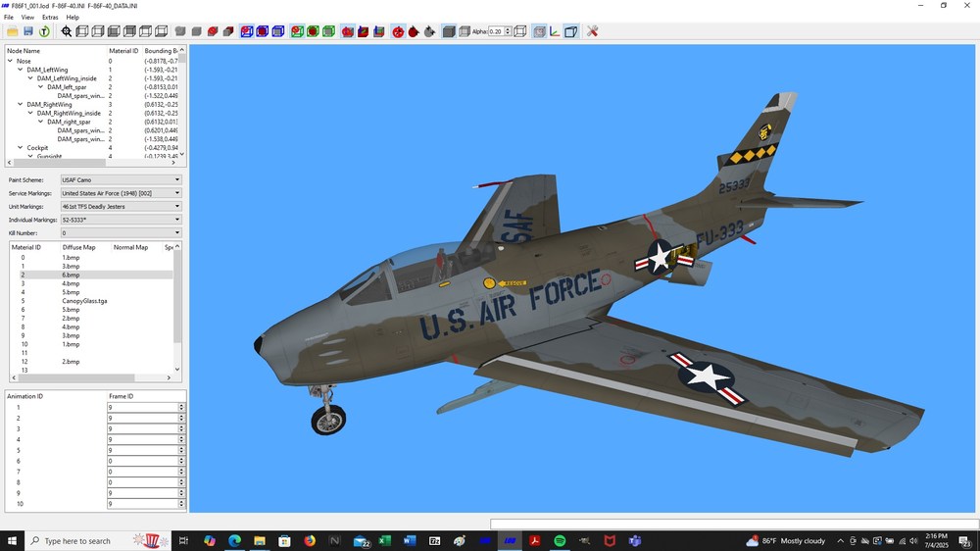
Task: Collapse the Cockpit tree node
Action: [x=20, y=148]
